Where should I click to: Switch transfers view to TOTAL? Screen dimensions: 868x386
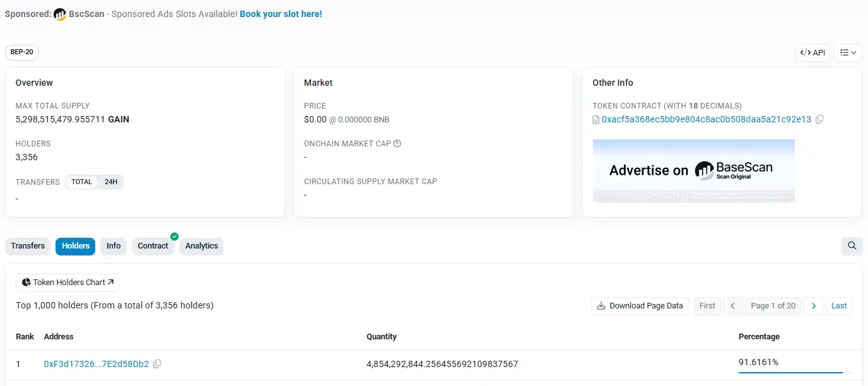[x=81, y=182]
